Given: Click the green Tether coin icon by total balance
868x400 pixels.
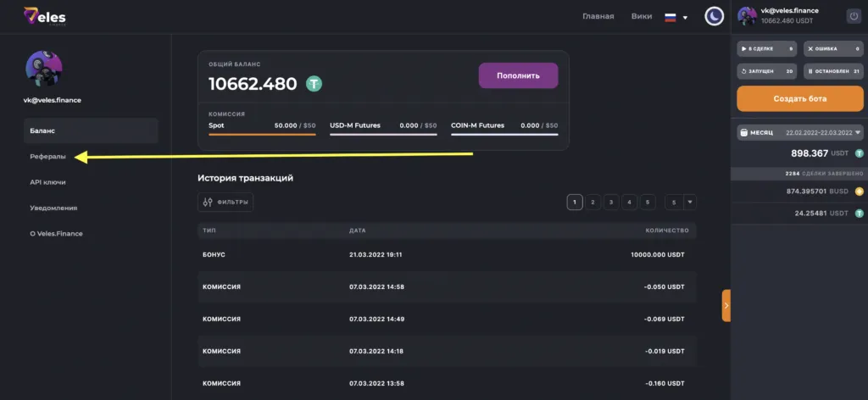Looking at the screenshot, I should click(314, 84).
